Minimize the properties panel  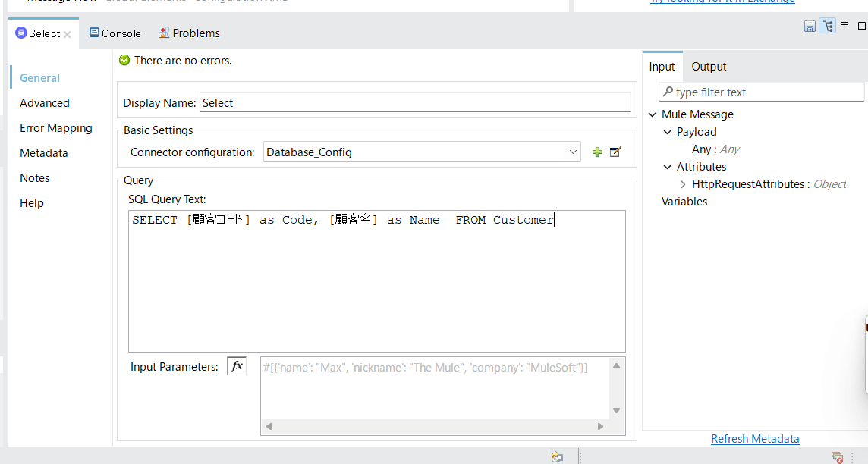click(844, 24)
